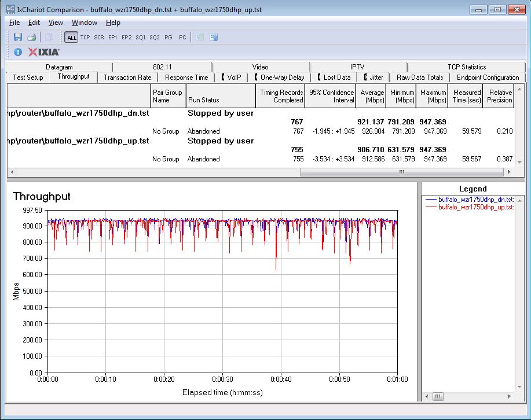
Task: Click the table's left scroll arrow
Action: pyautogui.click(x=12, y=172)
